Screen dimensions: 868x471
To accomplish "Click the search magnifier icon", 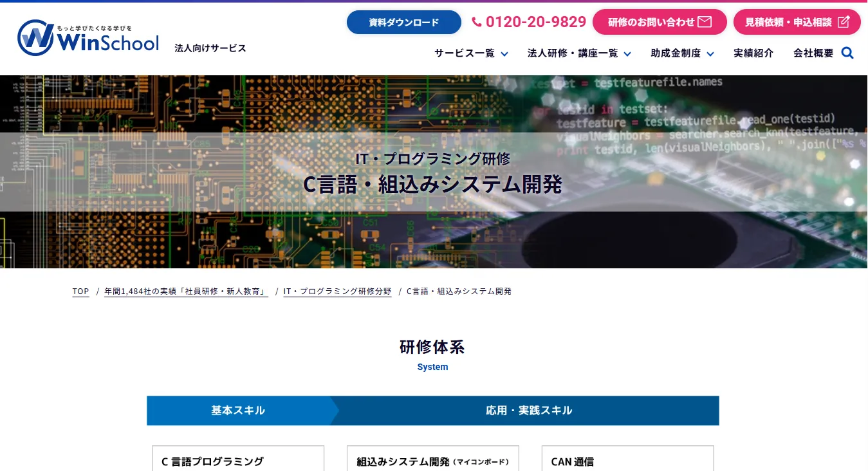I will pyautogui.click(x=847, y=53).
